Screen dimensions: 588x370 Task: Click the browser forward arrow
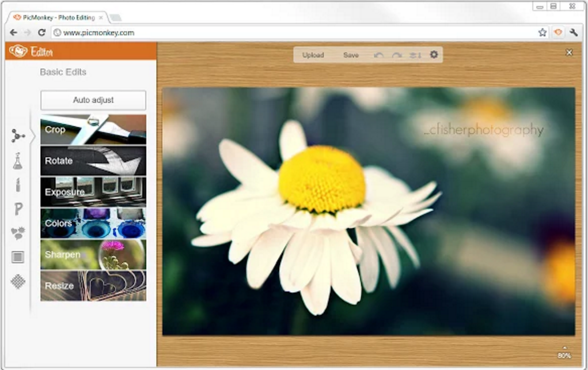(28, 33)
